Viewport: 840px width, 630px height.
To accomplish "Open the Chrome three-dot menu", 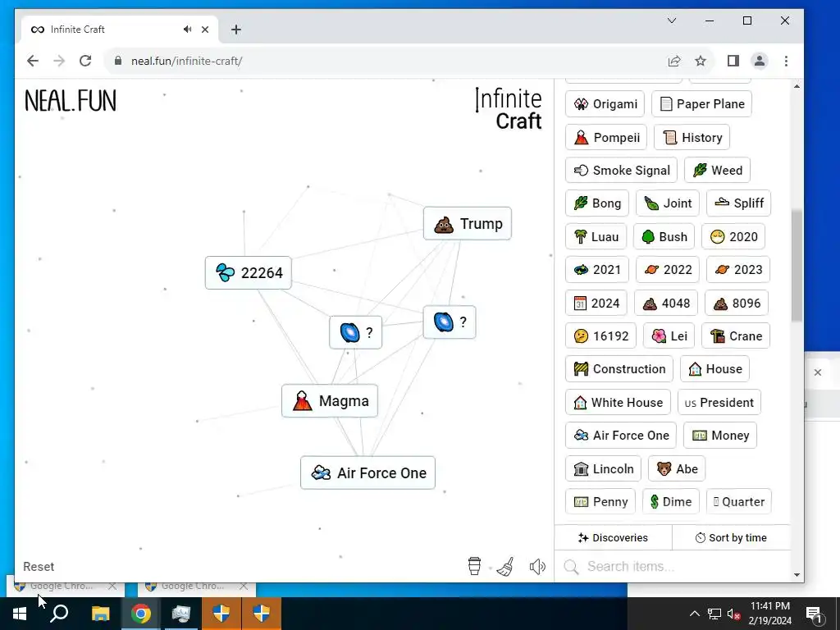I will pyautogui.click(x=786, y=61).
